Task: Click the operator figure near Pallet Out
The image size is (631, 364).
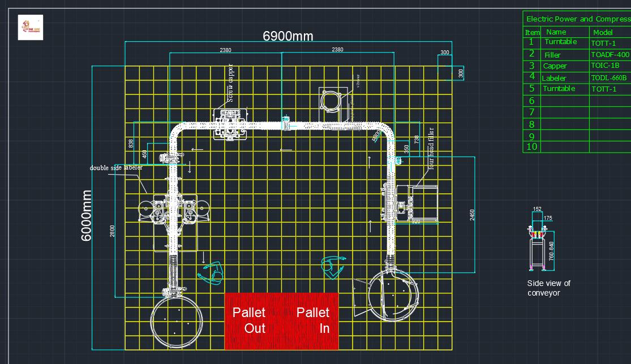Action: (x=212, y=273)
